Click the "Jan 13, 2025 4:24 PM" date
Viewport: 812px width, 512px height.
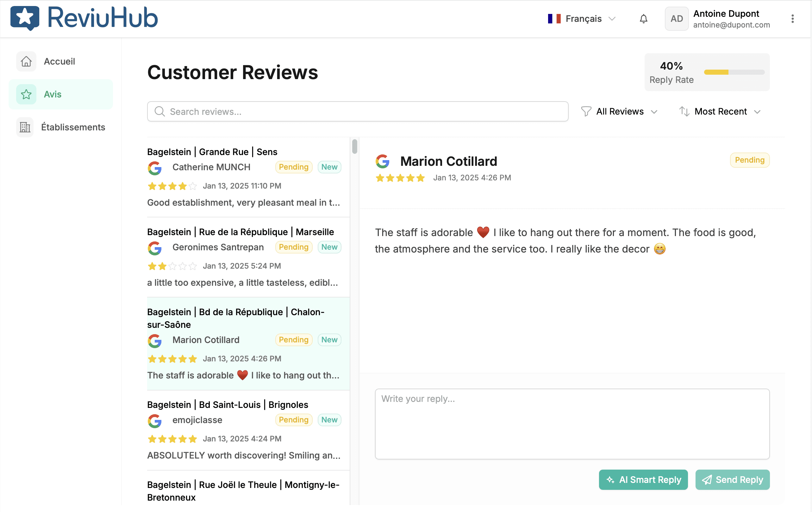click(242, 439)
